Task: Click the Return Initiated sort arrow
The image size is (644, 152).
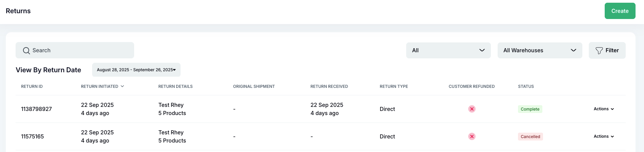Action: click(x=122, y=87)
